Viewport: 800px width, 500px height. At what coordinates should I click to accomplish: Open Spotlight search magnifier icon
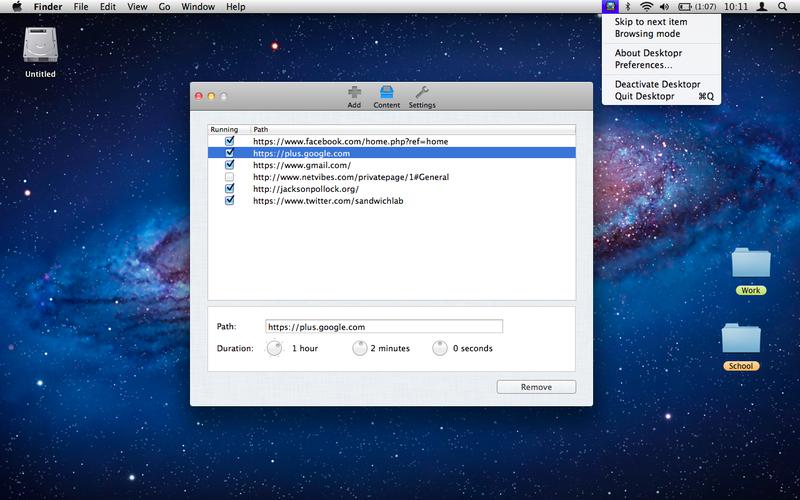(782, 7)
